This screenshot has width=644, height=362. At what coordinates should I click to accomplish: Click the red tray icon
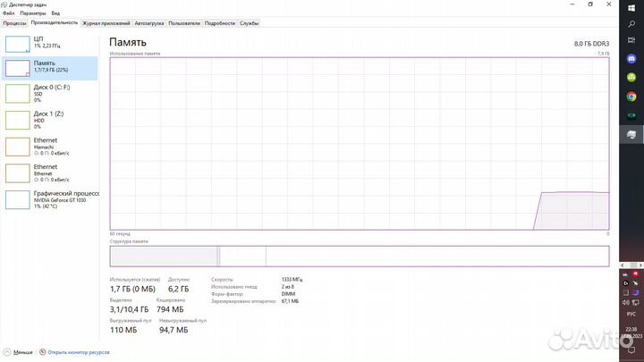coord(635,274)
